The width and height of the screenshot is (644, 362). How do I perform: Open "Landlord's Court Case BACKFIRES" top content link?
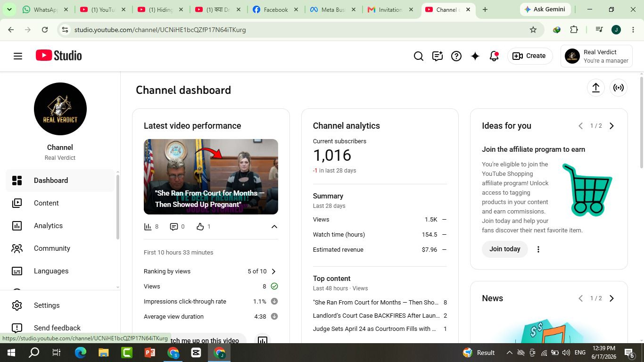pos(376,316)
